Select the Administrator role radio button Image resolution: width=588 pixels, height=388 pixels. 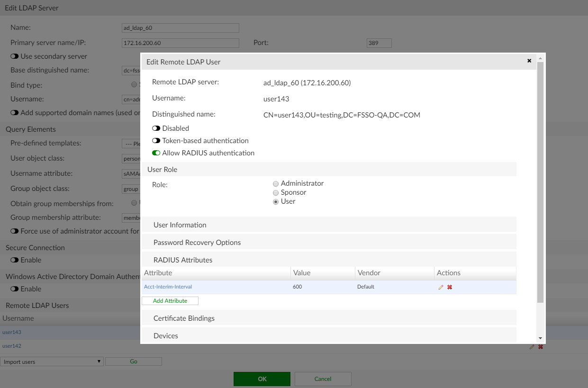(x=276, y=184)
